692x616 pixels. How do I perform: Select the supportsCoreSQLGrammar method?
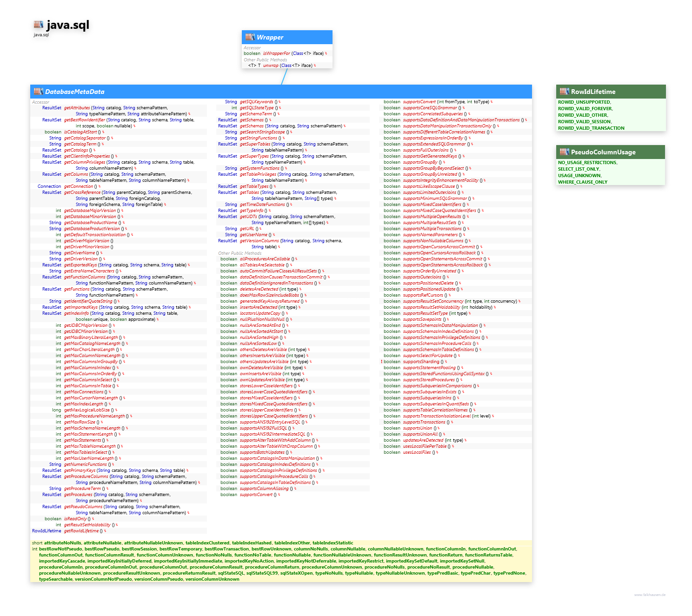[x=430, y=108]
